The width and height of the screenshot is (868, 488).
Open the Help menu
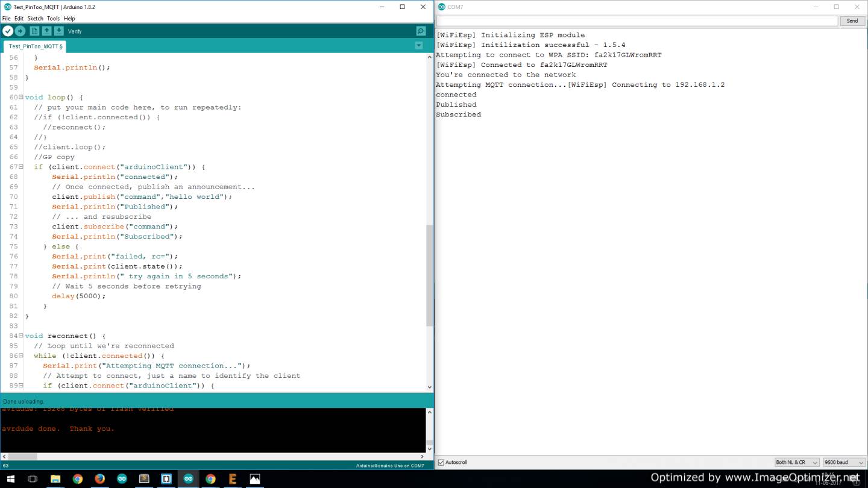tap(69, 19)
